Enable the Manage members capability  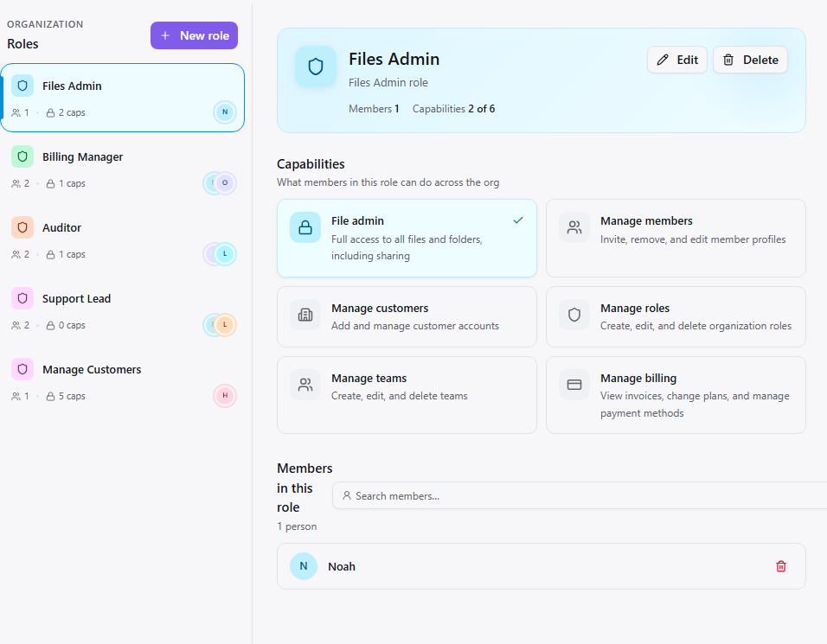[x=676, y=238]
